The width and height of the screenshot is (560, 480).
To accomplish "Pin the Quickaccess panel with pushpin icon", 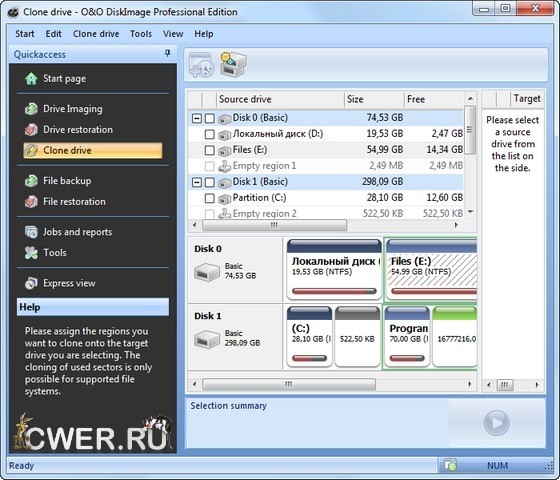I will [x=167, y=54].
